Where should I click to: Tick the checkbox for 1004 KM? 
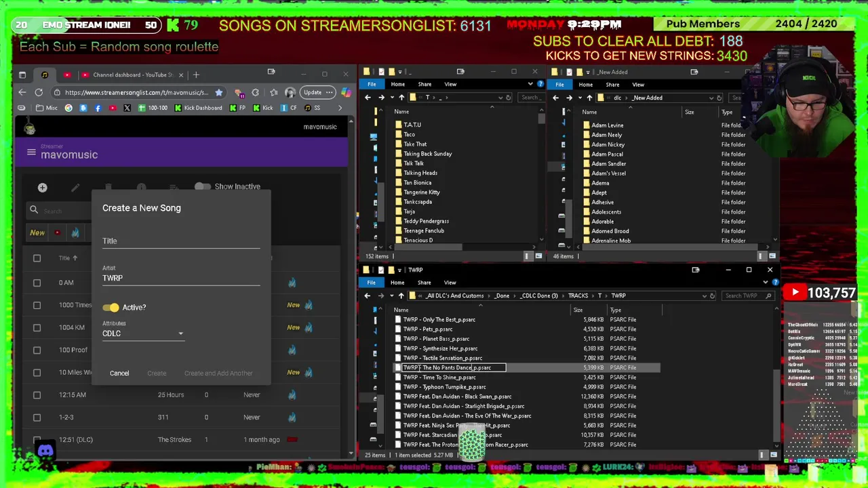coord(37,327)
